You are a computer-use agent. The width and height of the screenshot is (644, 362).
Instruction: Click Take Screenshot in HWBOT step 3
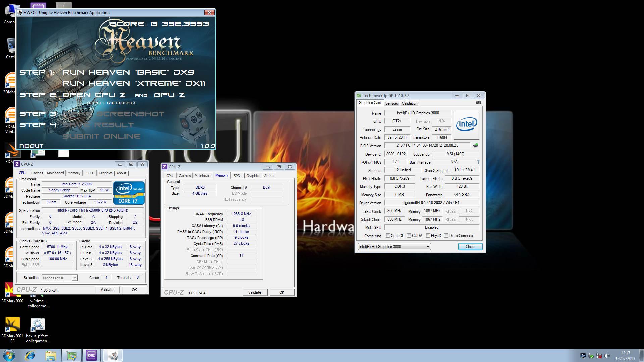tap(113, 114)
